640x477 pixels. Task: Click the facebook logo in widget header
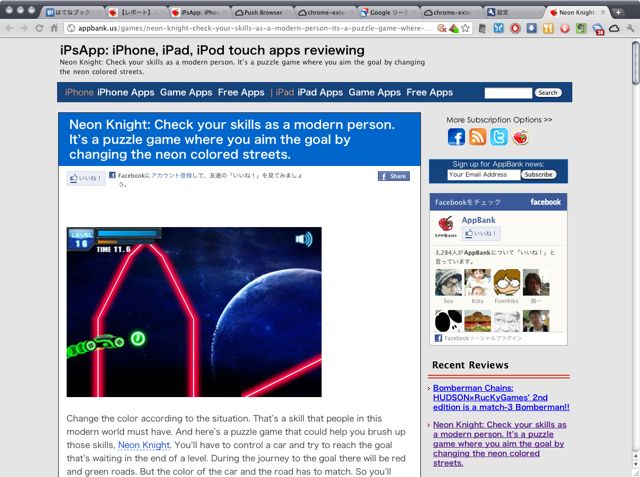546,202
